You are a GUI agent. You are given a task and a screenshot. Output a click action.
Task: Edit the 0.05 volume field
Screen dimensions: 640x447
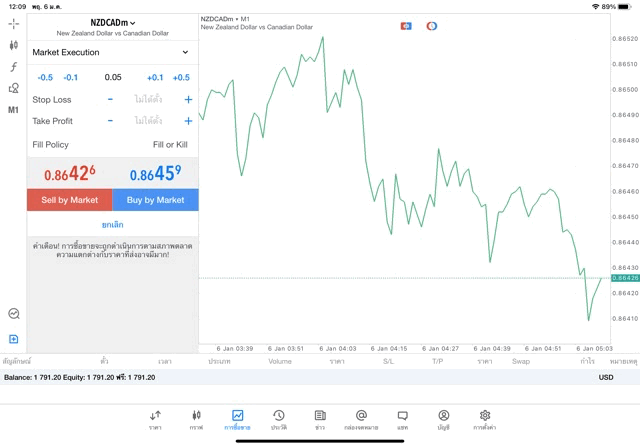tap(113, 77)
